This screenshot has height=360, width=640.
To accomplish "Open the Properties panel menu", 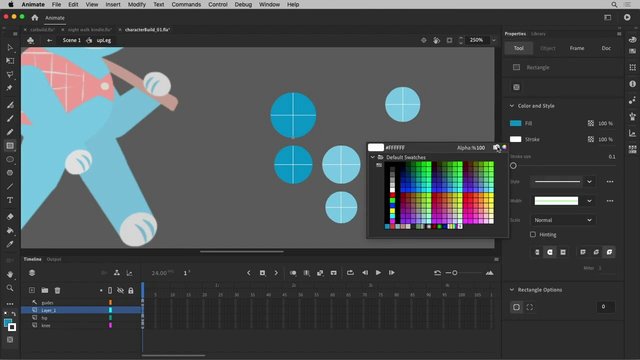I will pyautogui.click(x=619, y=34).
